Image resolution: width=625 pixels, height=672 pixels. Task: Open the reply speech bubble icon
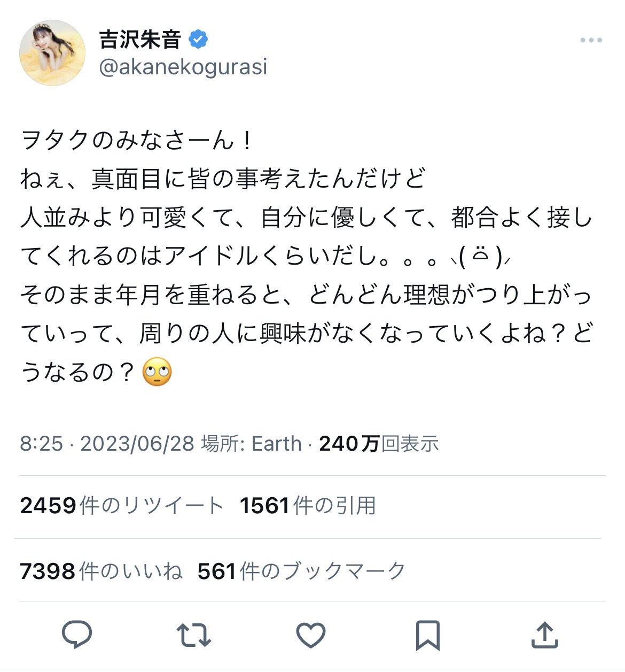(77, 635)
